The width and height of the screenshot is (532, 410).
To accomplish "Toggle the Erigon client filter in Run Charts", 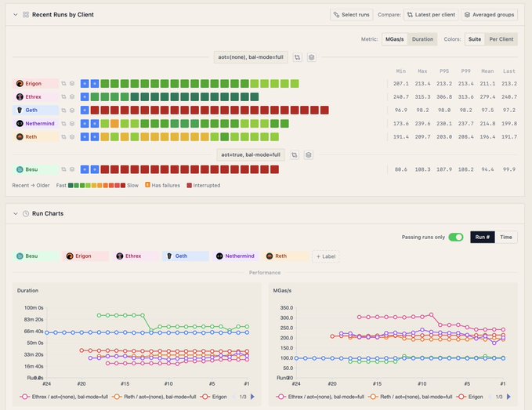I will click(x=86, y=256).
